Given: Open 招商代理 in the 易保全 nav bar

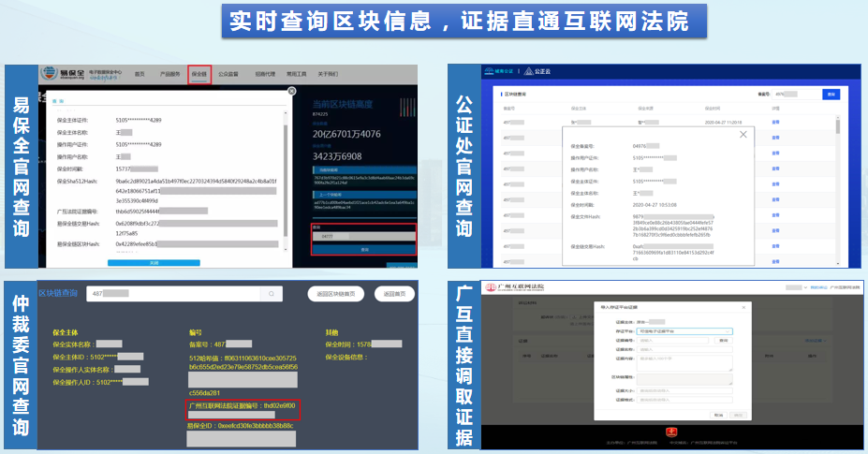Looking at the screenshot, I should [265, 74].
